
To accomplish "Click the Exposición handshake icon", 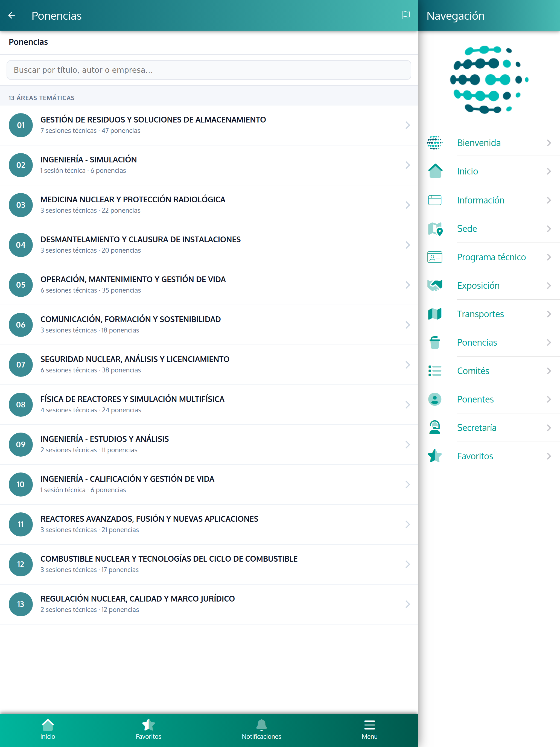I will coord(435,285).
